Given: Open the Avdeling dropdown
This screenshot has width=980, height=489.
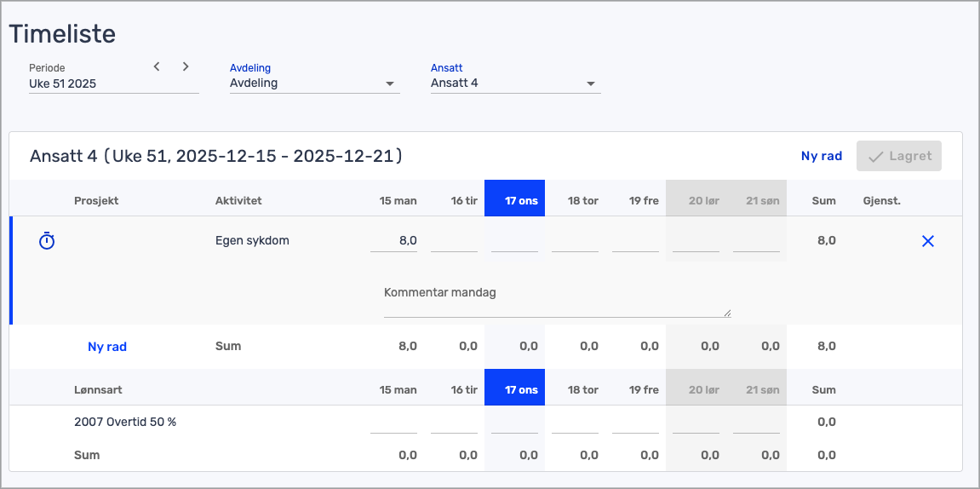Looking at the screenshot, I should tap(314, 83).
